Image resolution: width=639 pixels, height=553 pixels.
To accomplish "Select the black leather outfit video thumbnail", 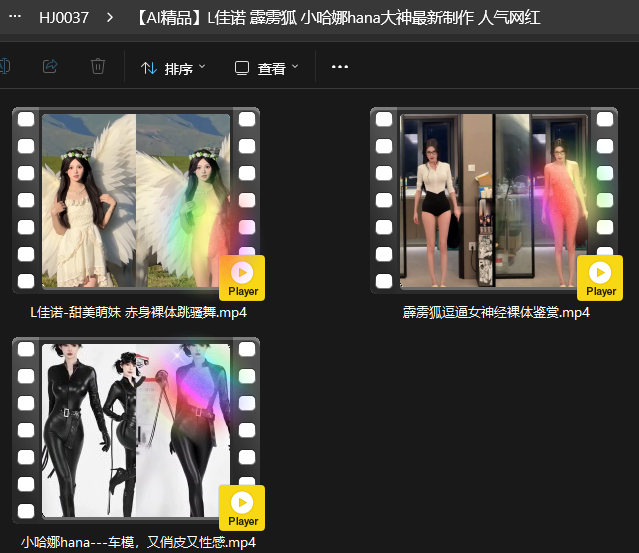I will (136, 430).
